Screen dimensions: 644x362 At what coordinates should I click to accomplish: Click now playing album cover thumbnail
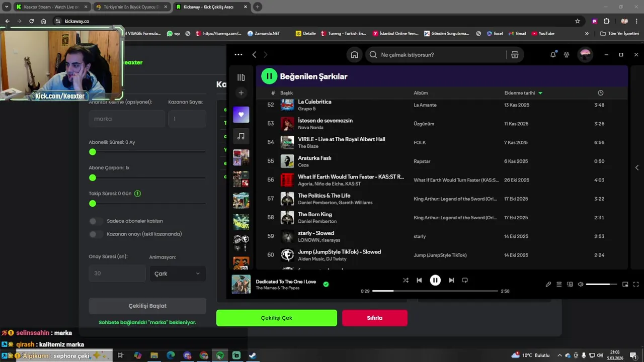[x=241, y=284]
